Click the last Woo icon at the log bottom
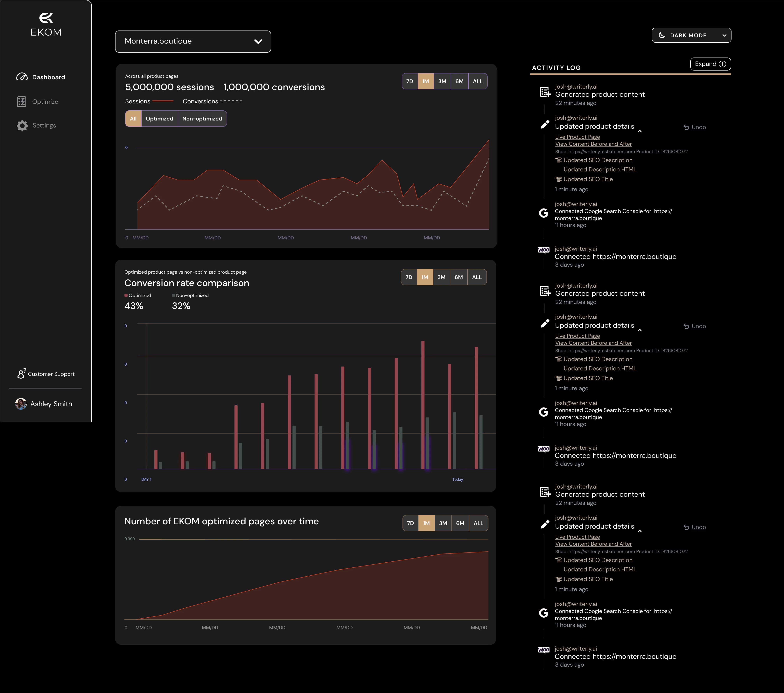This screenshot has height=693, width=784. (543, 649)
